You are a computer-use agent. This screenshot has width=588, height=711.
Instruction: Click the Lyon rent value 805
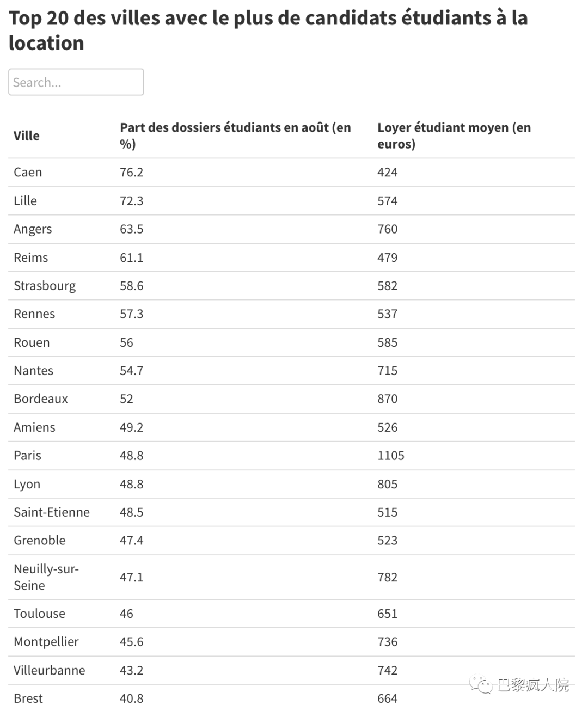click(x=387, y=484)
